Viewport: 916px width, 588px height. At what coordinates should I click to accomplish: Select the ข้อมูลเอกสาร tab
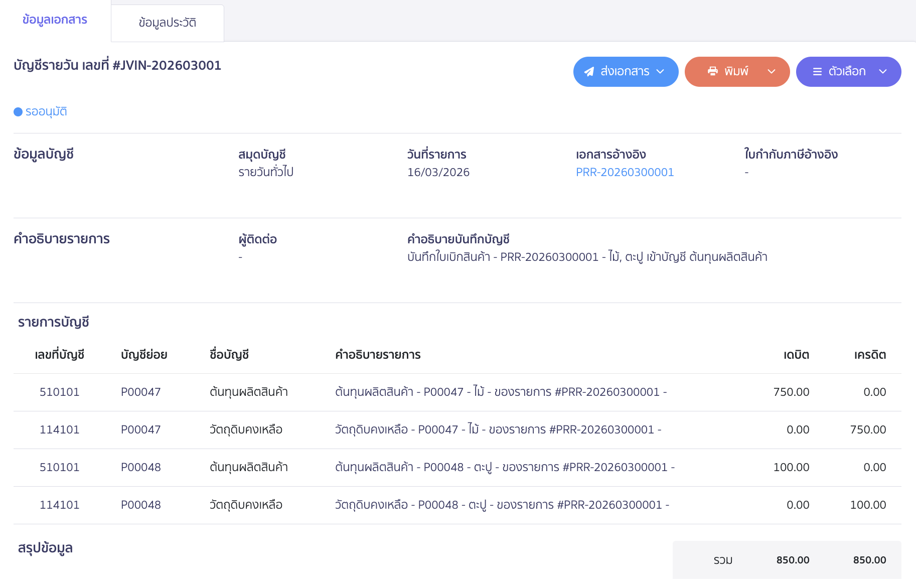click(55, 20)
